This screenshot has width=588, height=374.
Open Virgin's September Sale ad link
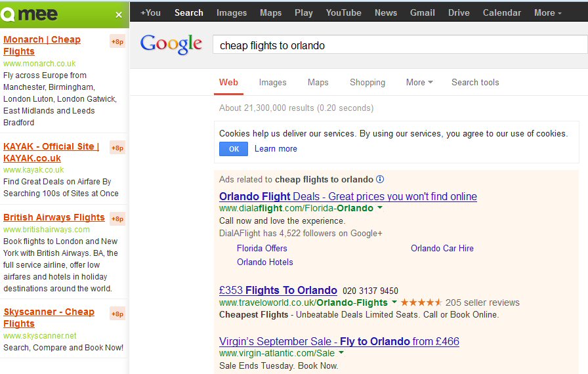(x=339, y=341)
